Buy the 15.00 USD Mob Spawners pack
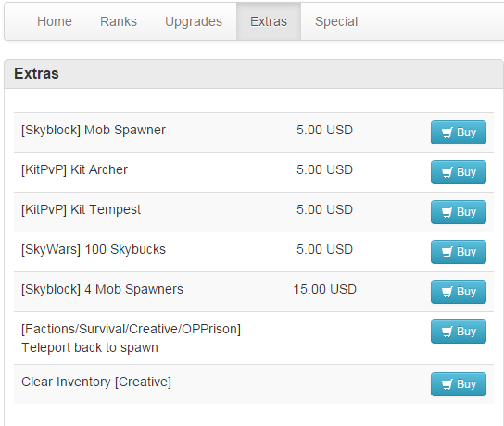 pos(459,292)
